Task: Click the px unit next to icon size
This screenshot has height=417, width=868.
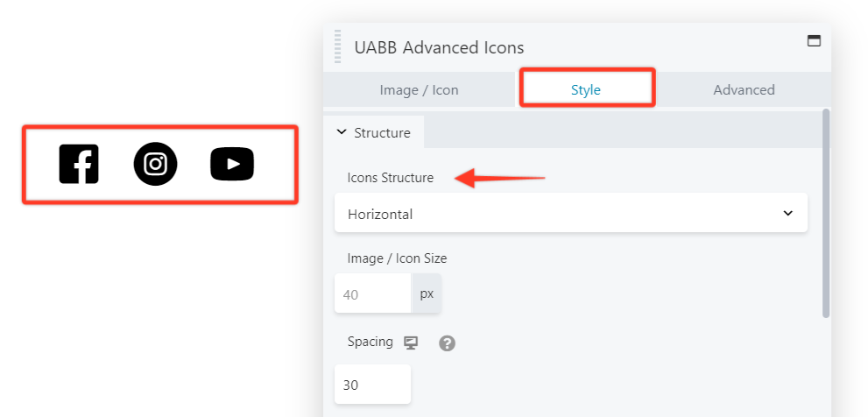Action: [427, 294]
